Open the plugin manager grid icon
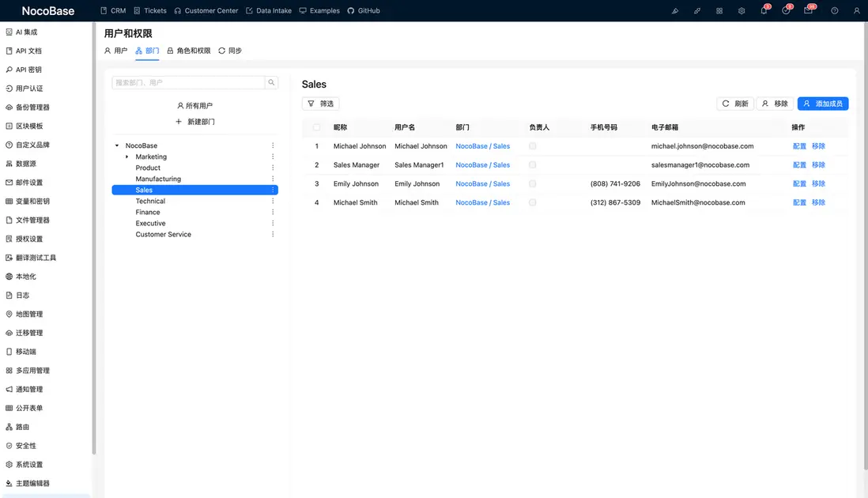Viewport: 868px width, 498px height. (x=719, y=10)
